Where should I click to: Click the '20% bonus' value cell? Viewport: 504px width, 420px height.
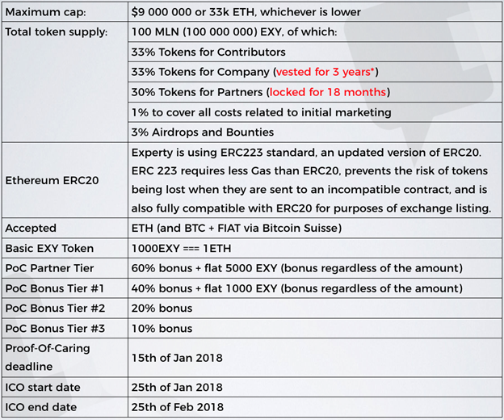[x=162, y=308]
